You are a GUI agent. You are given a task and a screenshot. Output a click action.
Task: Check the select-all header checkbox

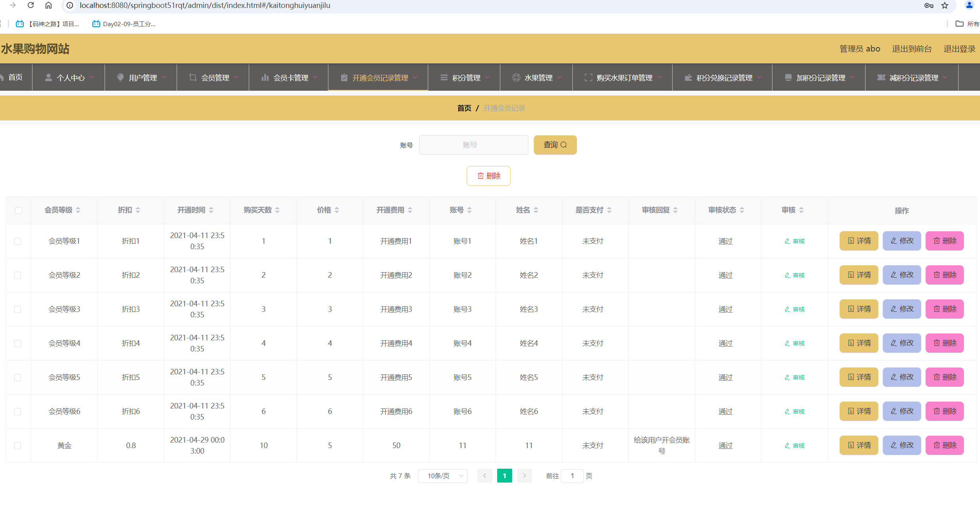(x=19, y=210)
